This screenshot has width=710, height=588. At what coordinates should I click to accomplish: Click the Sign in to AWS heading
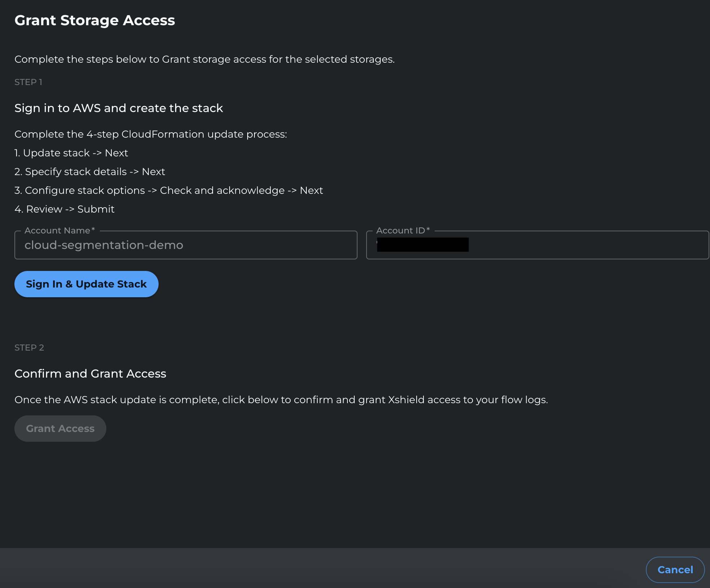pos(119,108)
